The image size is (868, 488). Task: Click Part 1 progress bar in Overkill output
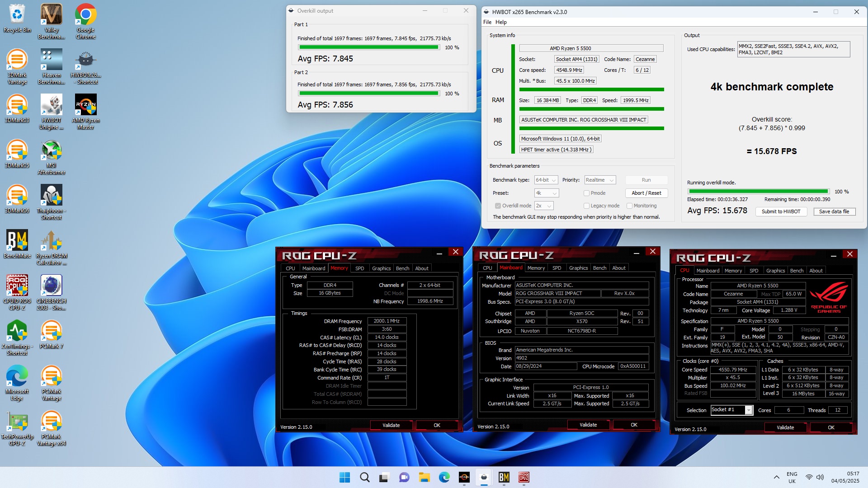click(369, 47)
